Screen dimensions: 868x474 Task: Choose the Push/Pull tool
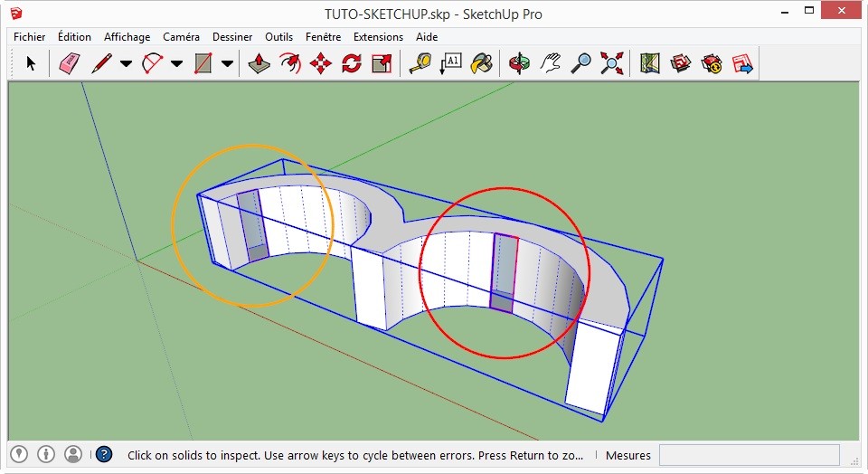[x=259, y=63]
